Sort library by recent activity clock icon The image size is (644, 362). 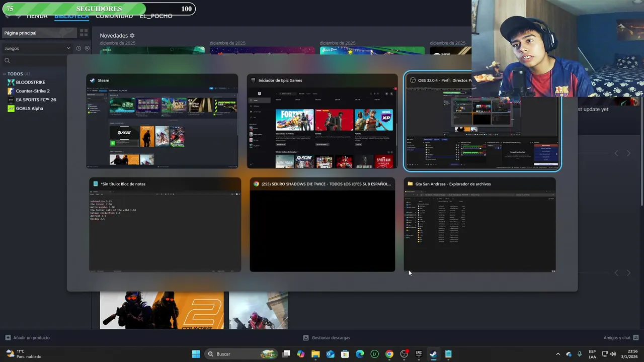[78, 48]
